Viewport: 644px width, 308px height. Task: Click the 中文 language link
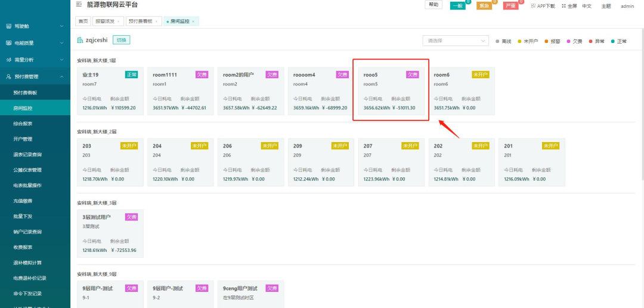(x=587, y=6)
